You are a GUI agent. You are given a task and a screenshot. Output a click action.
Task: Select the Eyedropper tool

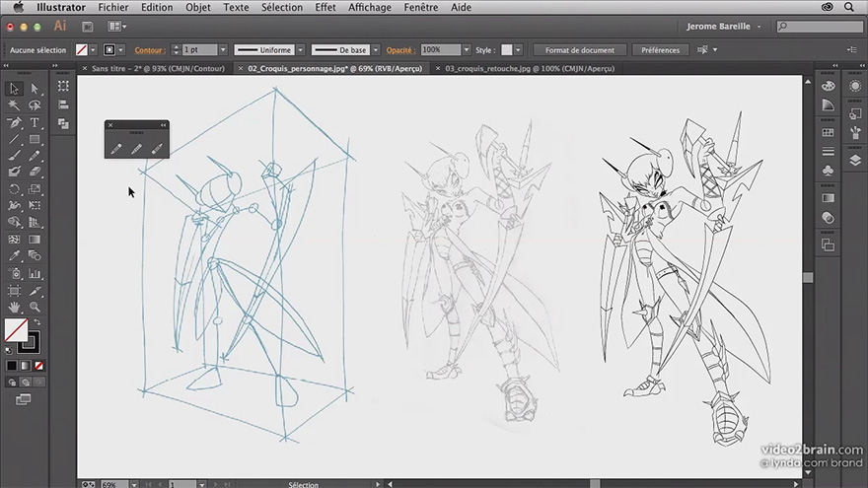(x=15, y=255)
